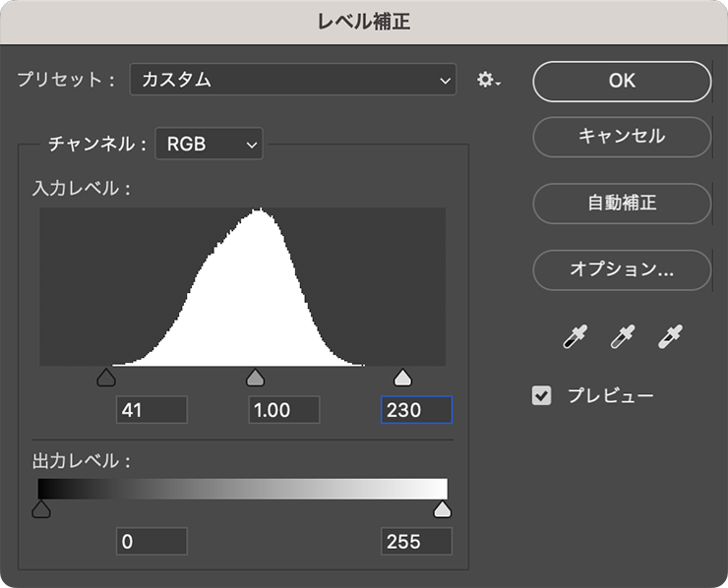Click the input highlight field showing 230

(416, 410)
